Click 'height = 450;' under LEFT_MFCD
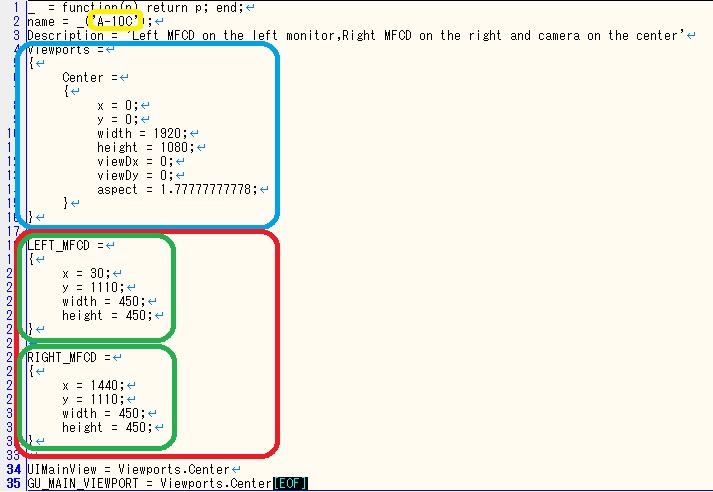This screenshot has width=713, height=492. [x=107, y=316]
